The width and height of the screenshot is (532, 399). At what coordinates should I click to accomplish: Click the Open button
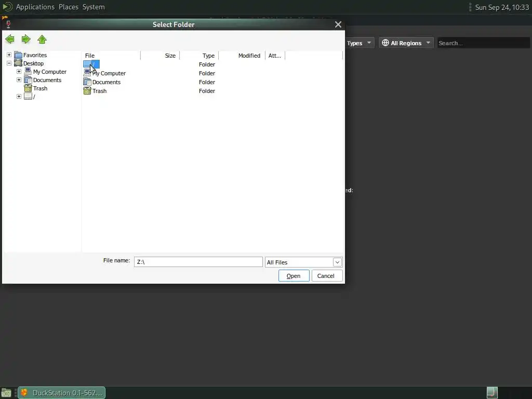tap(294, 276)
